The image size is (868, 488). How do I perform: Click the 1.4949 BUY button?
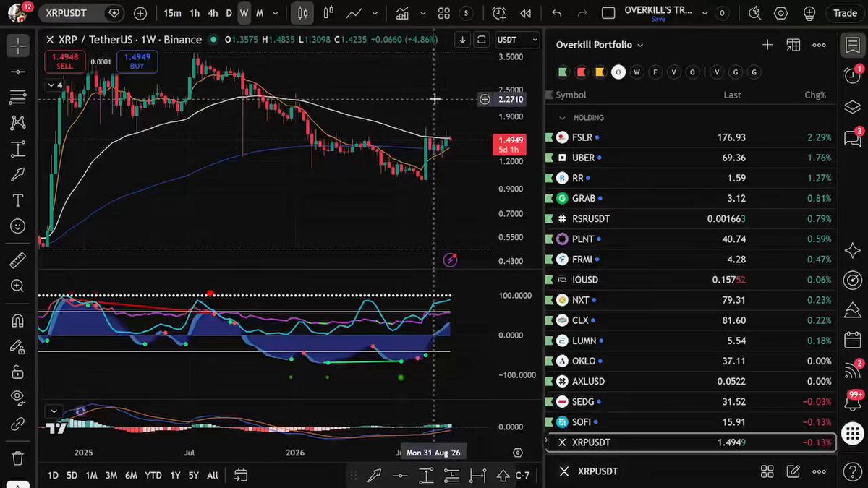[x=137, y=61]
